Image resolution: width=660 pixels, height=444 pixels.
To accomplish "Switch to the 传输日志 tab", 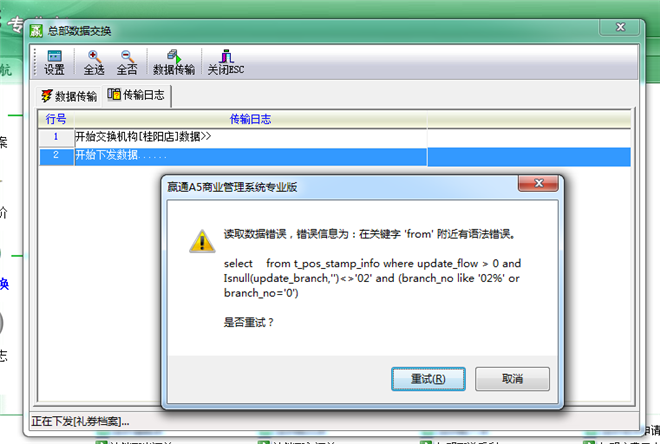I will click(136, 95).
